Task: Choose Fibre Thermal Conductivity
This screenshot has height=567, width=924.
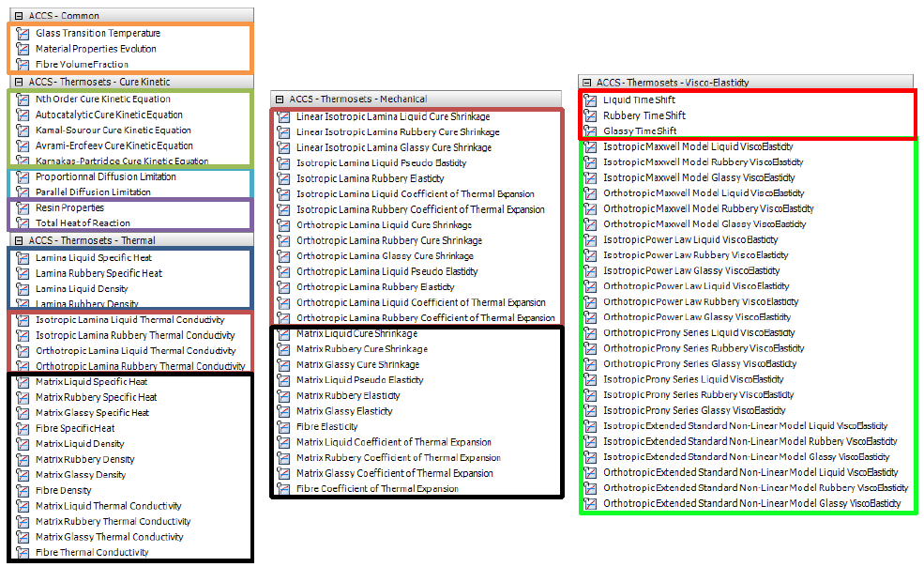Action: click(92, 553)
